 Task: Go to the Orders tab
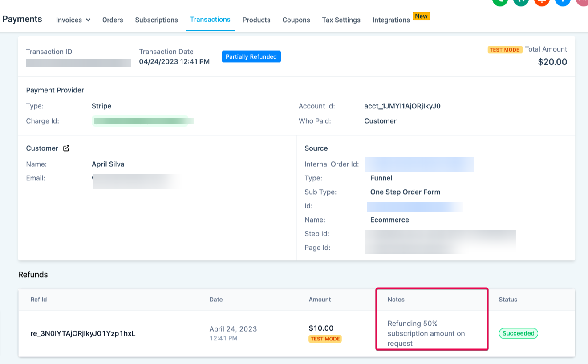(112, 20)
